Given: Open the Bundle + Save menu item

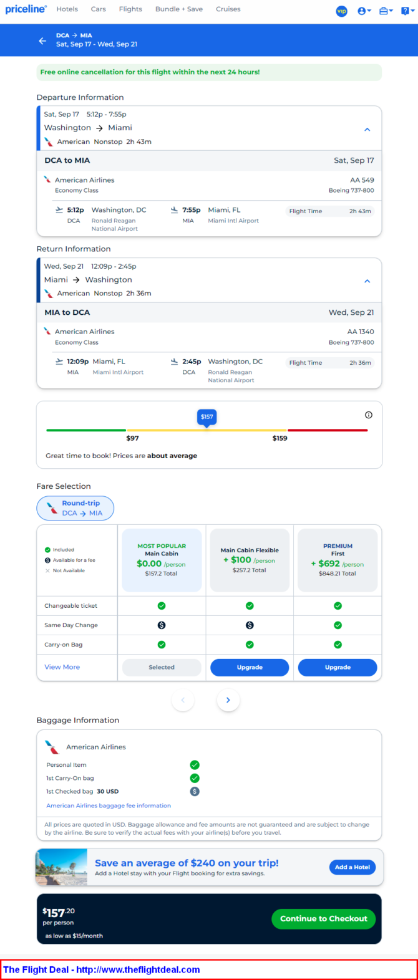Looking at the screenshot, I should [179, 9].
